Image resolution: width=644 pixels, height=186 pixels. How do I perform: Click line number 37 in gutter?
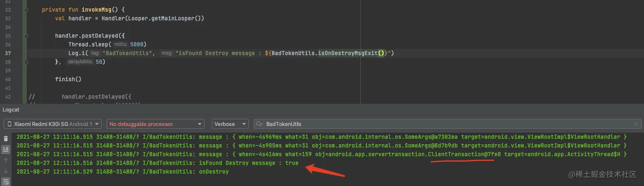[x=8, y=53]
